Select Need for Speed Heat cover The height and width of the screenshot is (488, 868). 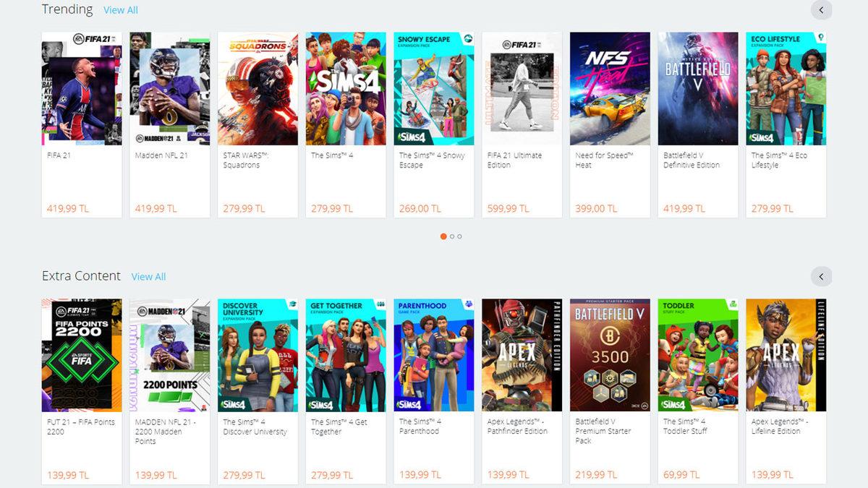pyautogui.click(x=610, y=88)
